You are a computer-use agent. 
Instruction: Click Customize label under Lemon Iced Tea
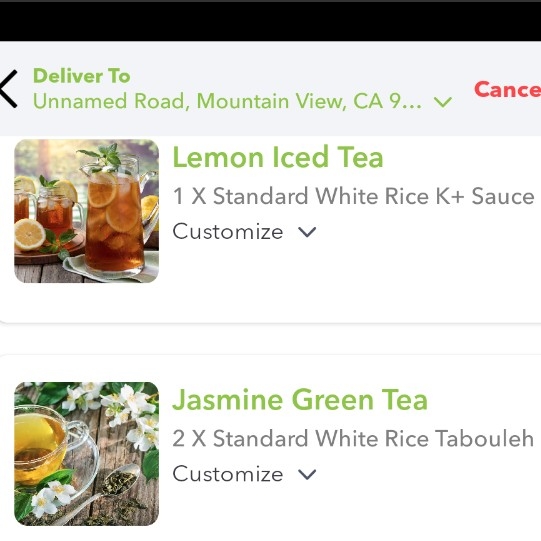click(228, 232)
